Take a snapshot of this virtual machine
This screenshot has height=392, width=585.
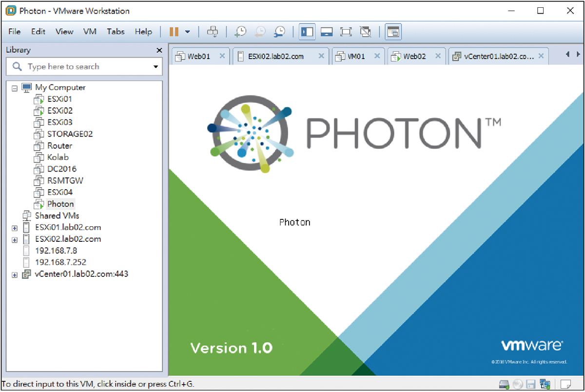pyautogui.click(x=240, y=32)
